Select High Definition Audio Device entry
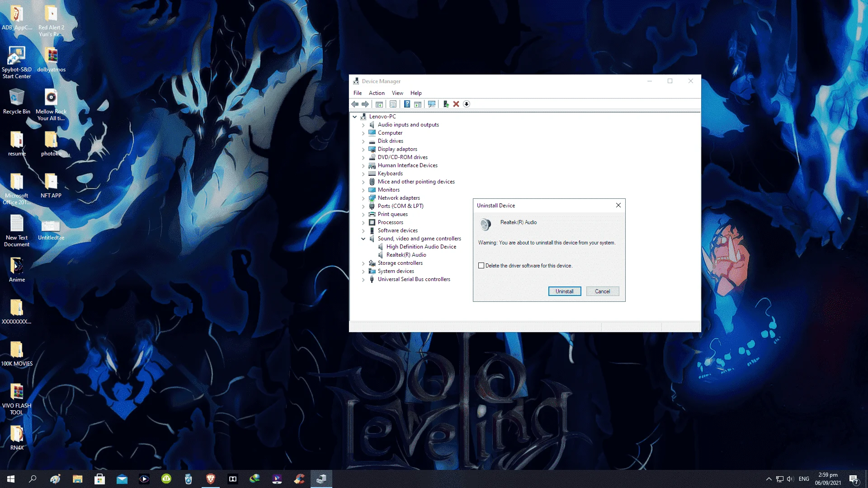Screen dimensions: 868x488 (x=421, y=247)
